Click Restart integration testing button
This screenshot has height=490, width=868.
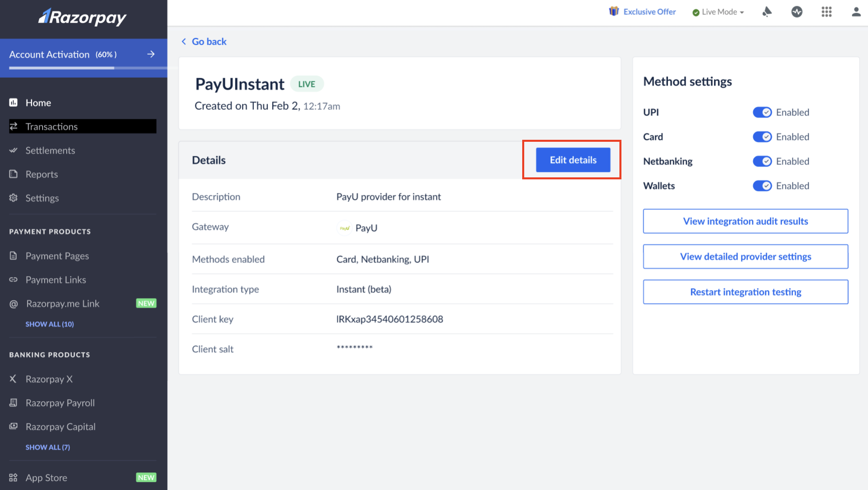[746, 292]
